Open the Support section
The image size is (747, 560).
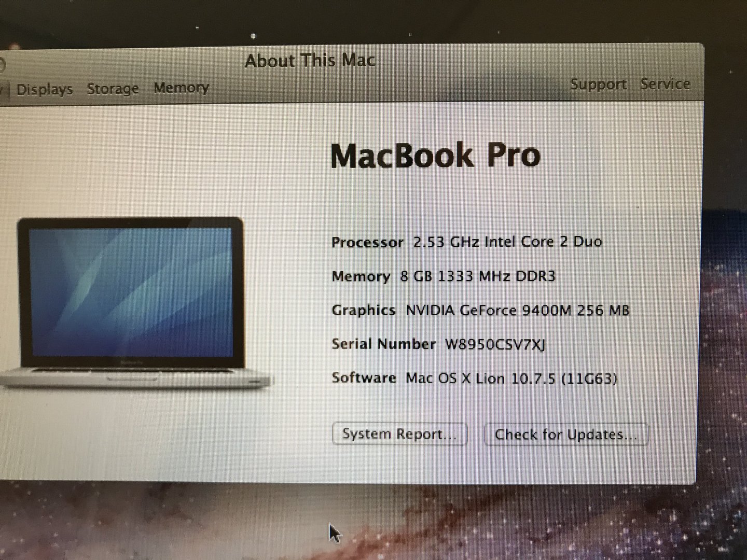598,84
